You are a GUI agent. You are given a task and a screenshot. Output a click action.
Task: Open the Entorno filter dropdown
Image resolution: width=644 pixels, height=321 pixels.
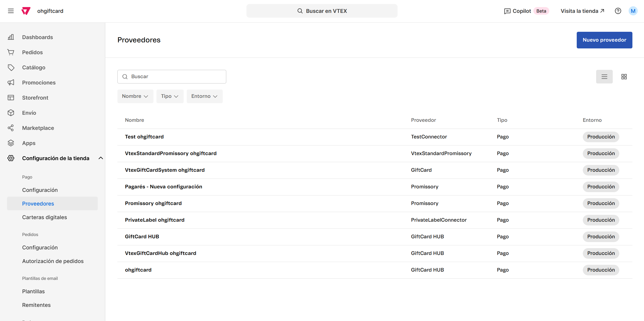tap(204, 96)
